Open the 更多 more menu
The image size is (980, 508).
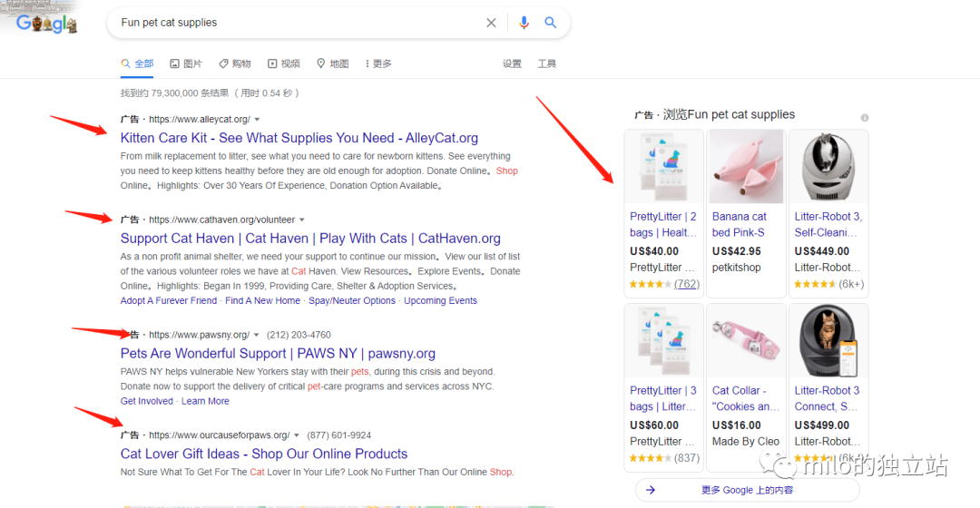[x=378, y=63]
